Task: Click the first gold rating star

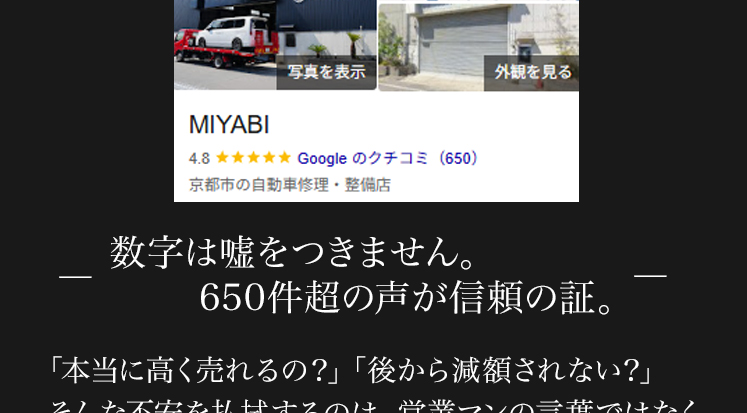Action: click(x=222, y=158)
